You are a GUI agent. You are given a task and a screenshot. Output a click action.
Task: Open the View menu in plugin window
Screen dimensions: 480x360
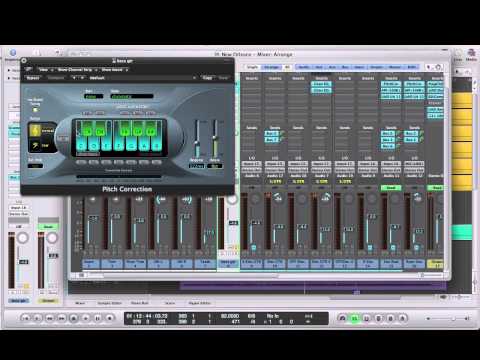pyautogui.click(x=45, y=70)
